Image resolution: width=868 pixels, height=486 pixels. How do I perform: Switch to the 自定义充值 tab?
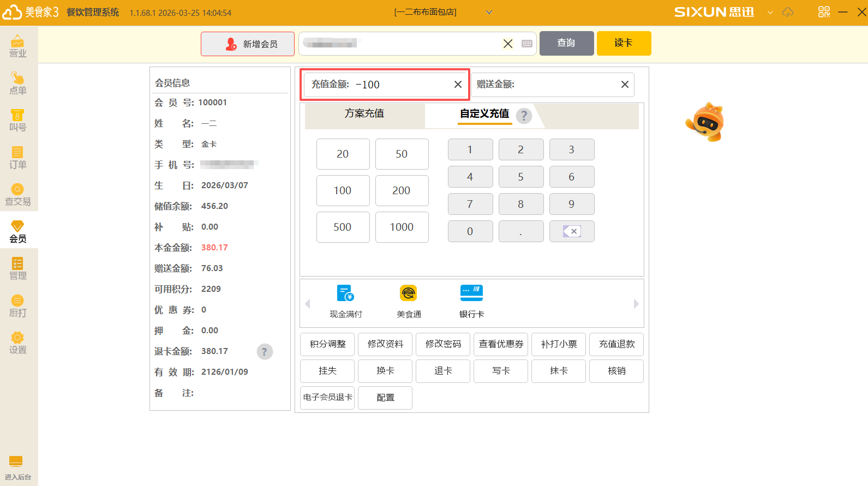coord(484,113)
